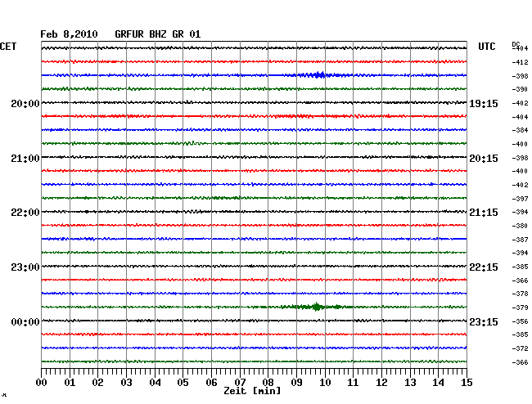This screenshot has width=532, height=404.
Task: Click the "UTC" timezone header
Action: tap(487, 47)
